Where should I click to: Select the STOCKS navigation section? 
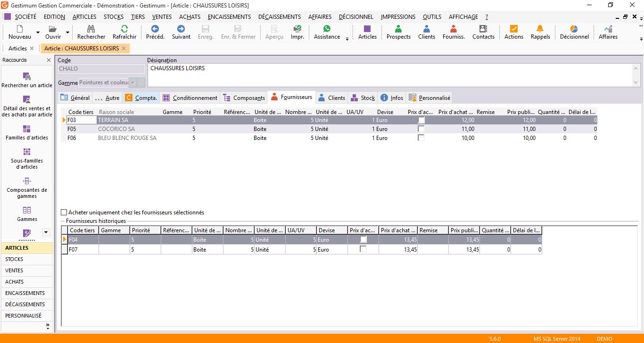(27, 259)
